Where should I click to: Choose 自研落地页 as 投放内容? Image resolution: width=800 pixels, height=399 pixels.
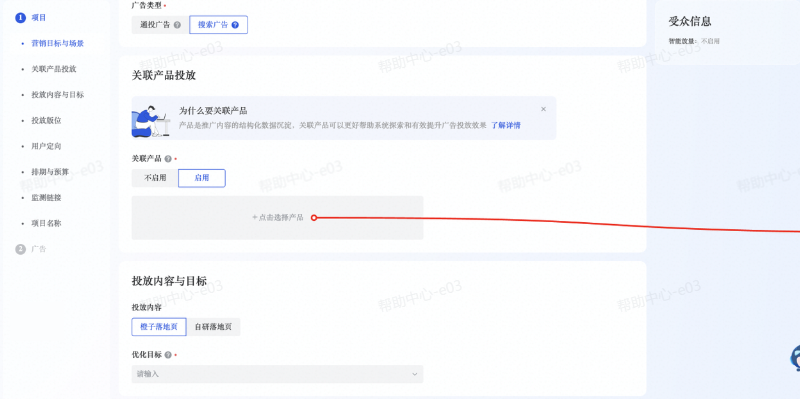pyautogui.click(x=213, y=327)
